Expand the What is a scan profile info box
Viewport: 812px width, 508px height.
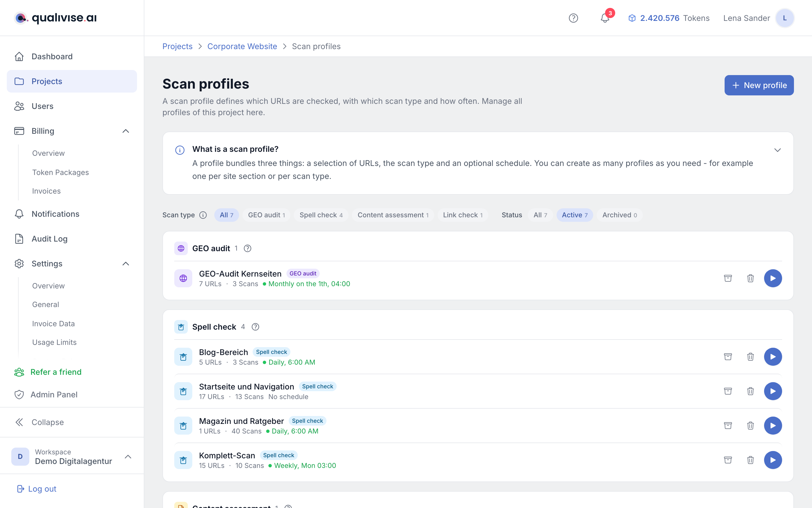click(777, 150)
